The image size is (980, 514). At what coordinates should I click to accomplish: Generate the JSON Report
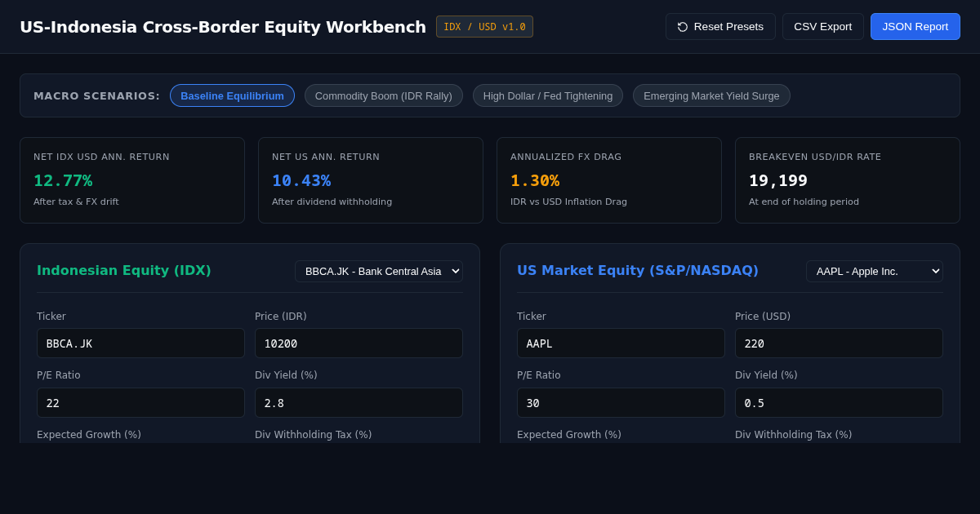[915, 27]
